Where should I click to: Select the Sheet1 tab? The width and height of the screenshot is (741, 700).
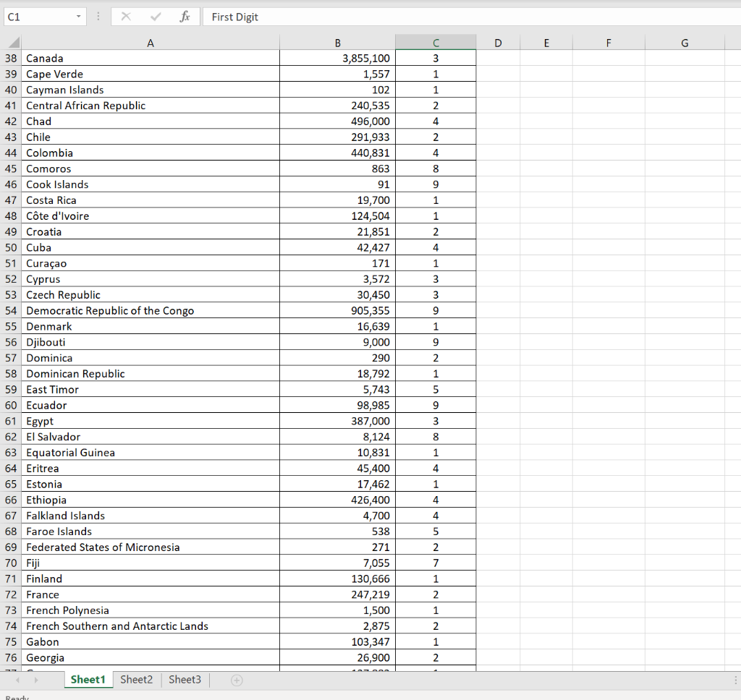[x=88, y=679]
